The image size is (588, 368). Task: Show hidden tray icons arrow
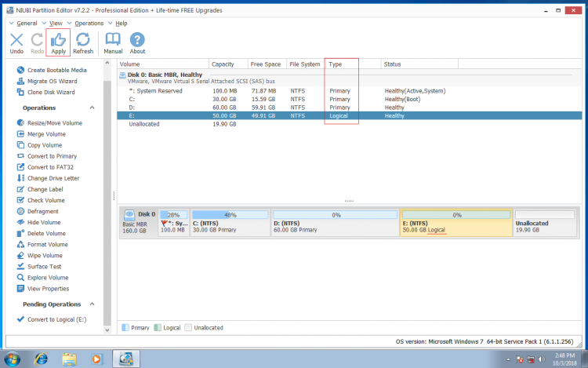click(x=508, y=359)
